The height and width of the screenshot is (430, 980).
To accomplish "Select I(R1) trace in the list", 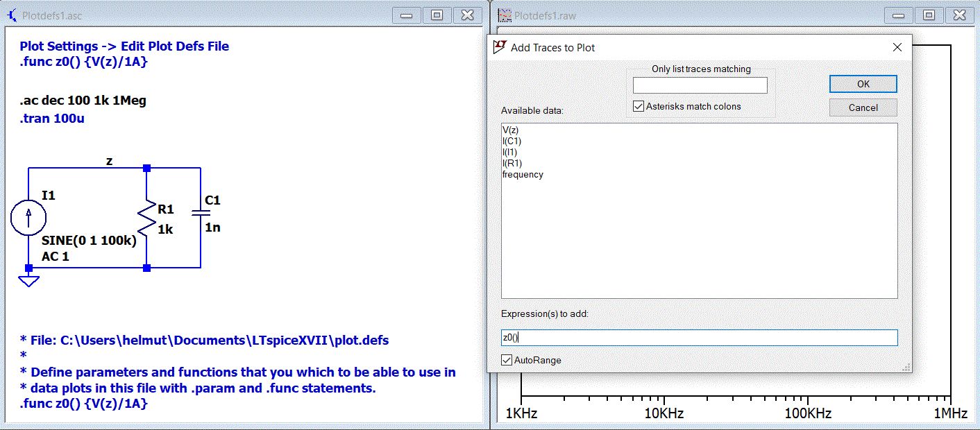I will pos(512,163).
